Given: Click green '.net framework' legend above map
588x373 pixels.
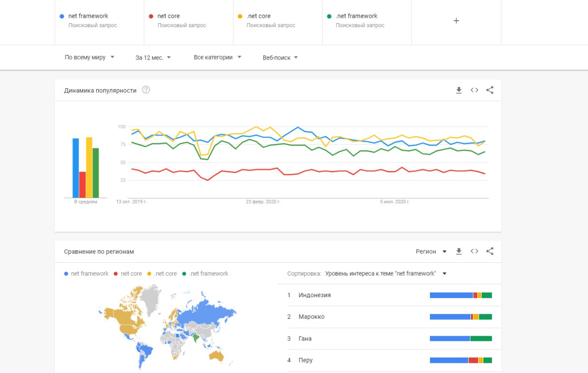Looking at the screenshot, I should (x=205, y=273).
